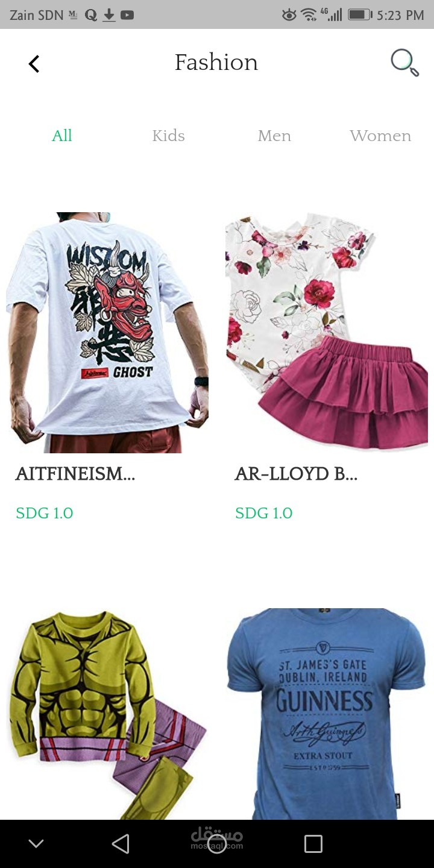The width and height of the screenshot is (434, 868).
Task: Tap the download notification icon
Action: (108, 15)
